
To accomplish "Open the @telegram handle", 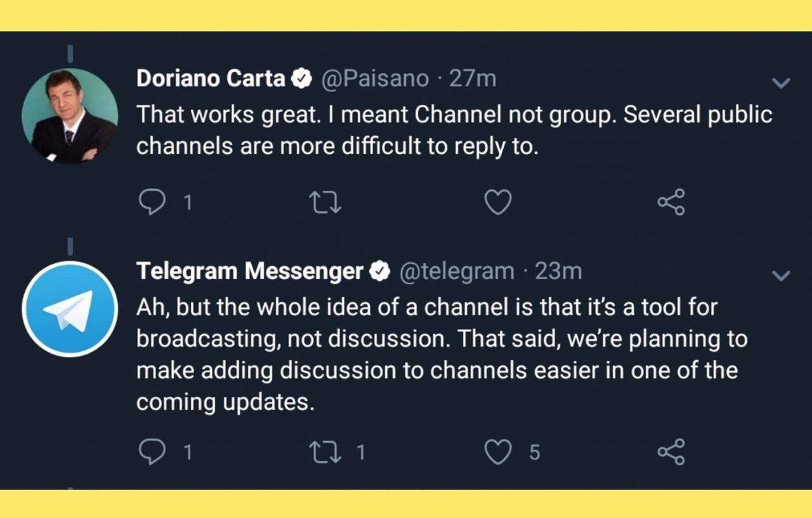I will click(x=456, y=271).
